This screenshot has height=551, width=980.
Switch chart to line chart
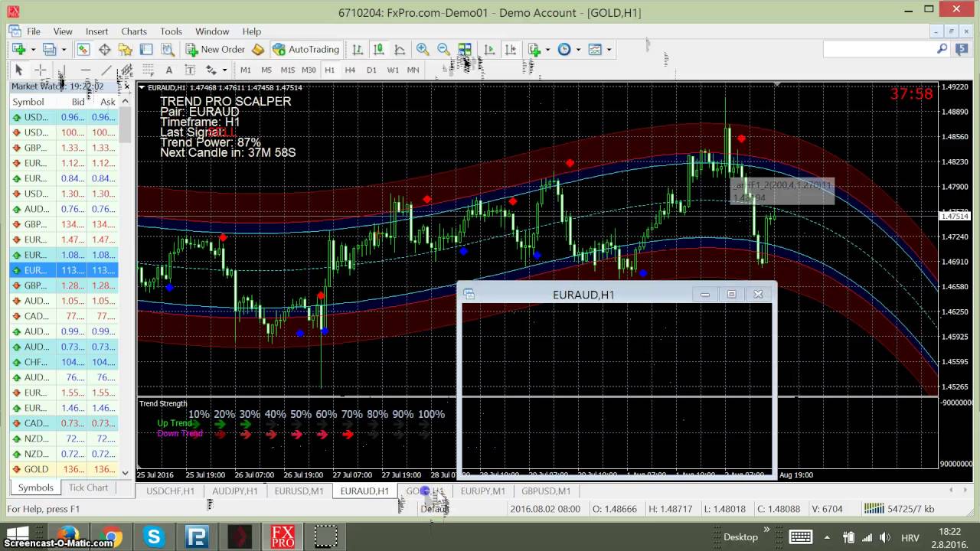click(x=400, y=49)
